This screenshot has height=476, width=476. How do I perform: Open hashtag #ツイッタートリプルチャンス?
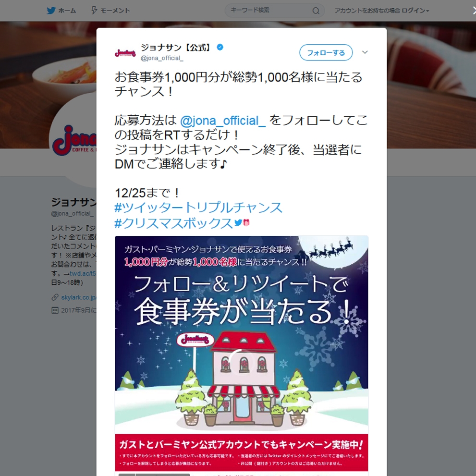point(198,207)
